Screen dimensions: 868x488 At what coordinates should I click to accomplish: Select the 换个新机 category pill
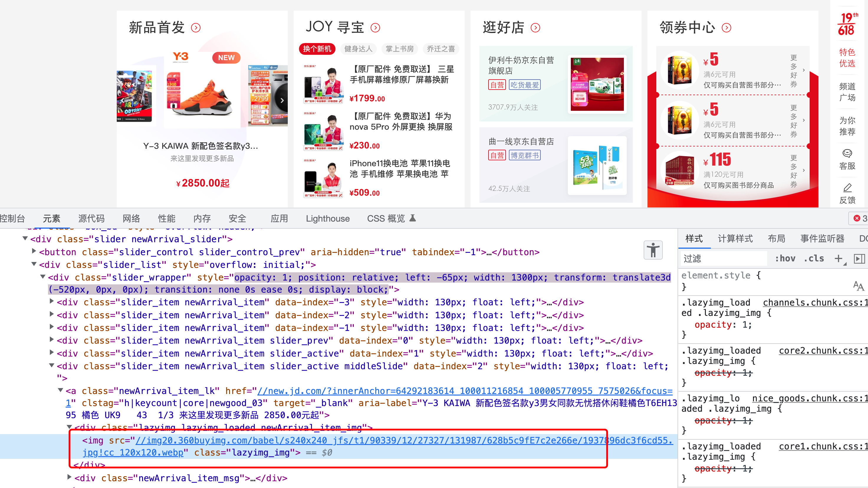point(317,49)
